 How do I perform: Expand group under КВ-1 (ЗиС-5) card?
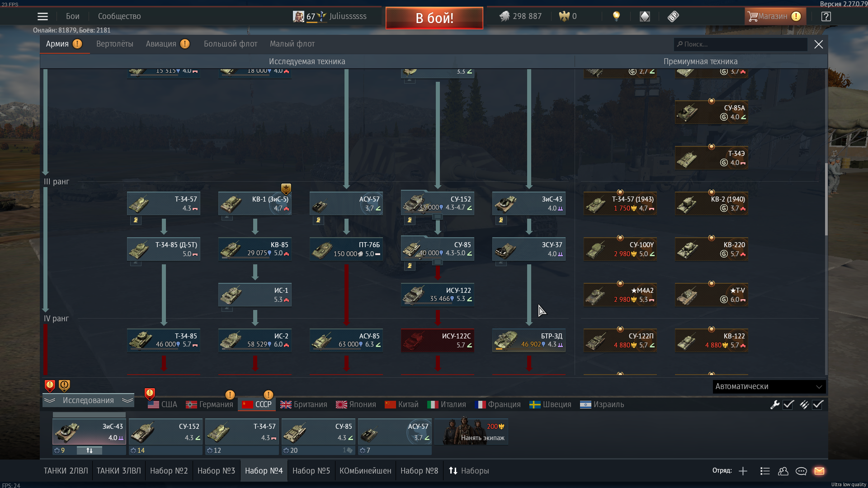(x=227, y=217)
